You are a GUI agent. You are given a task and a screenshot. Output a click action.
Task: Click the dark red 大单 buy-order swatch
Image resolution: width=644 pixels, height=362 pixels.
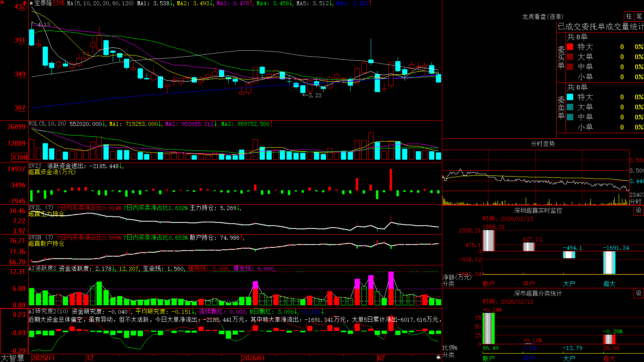570,57
